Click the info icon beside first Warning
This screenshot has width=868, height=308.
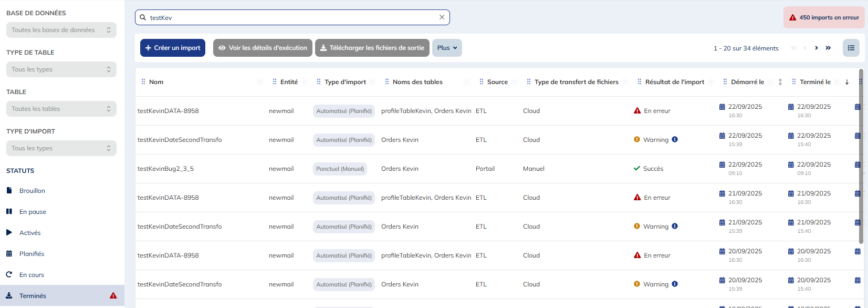pos(675,140)
